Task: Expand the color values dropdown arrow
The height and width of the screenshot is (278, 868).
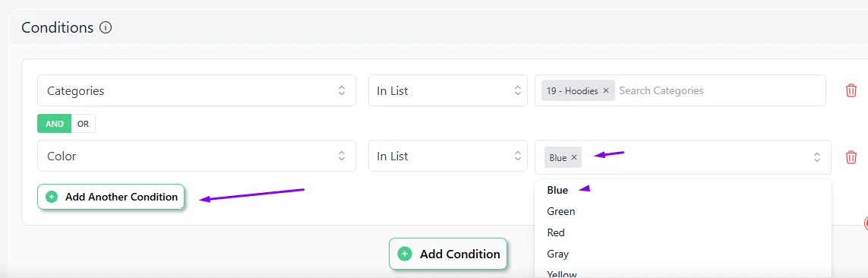Action: (816, 157)
